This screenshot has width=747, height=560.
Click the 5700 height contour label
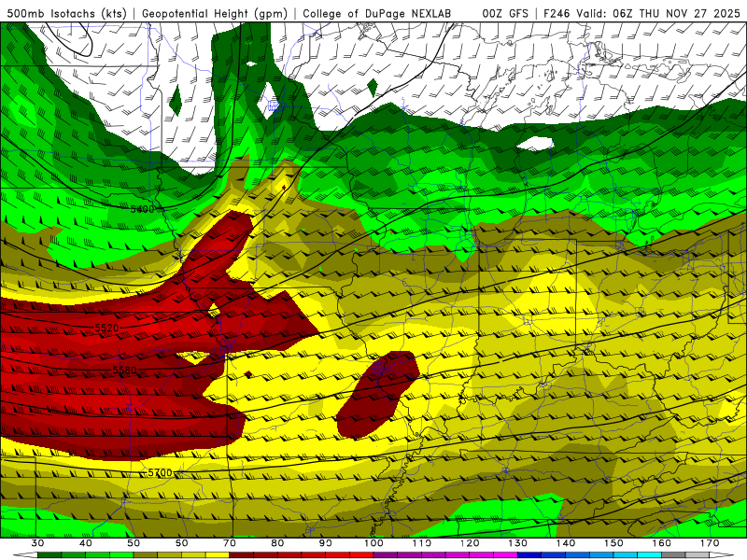[x=160, y=472]
